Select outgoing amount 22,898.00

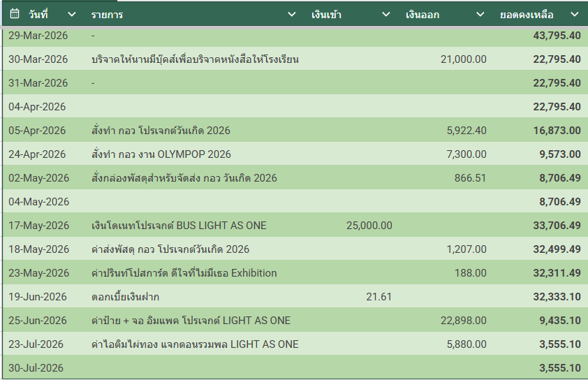point(464,321)
